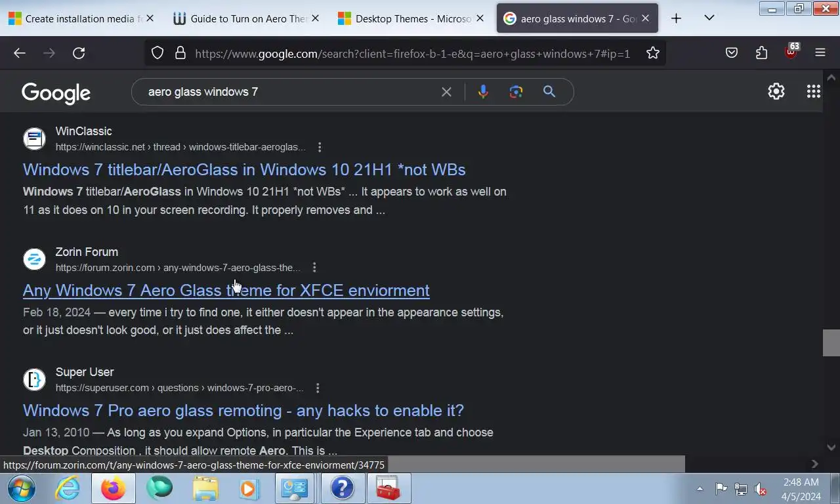Reload the current page

(x=79, y=53)
